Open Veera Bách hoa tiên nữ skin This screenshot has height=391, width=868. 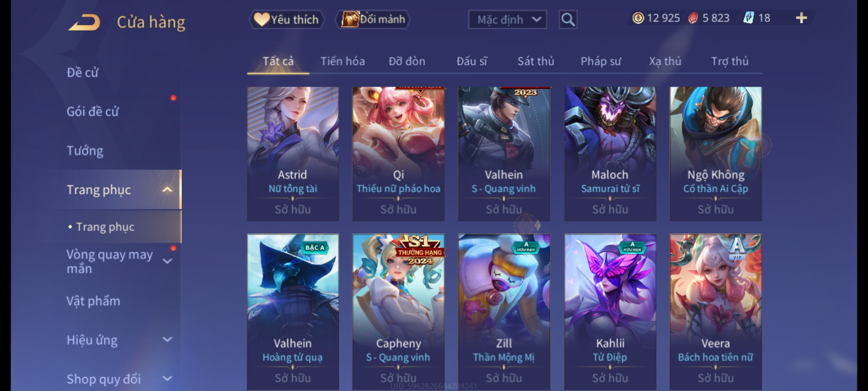click(716, 312)
